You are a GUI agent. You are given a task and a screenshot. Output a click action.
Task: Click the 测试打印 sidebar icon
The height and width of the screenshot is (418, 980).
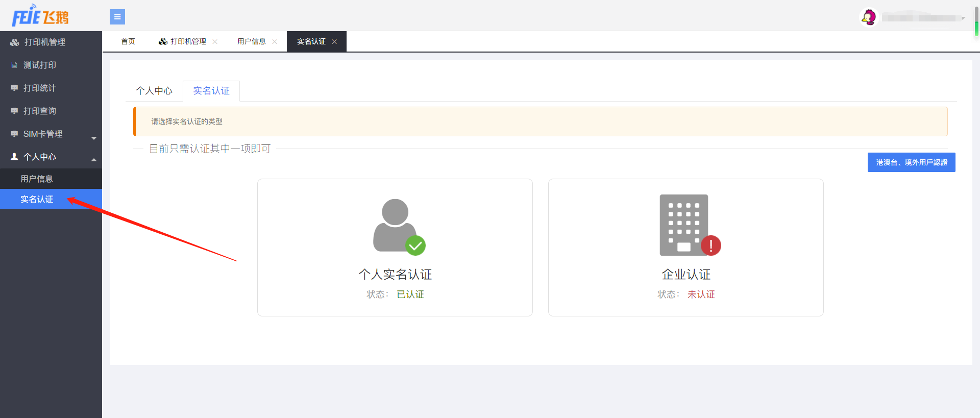(x=14, y=65)
